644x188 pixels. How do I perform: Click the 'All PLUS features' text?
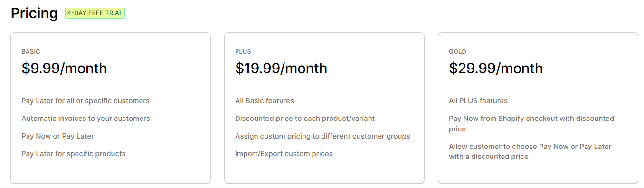(x=478, y=101)
